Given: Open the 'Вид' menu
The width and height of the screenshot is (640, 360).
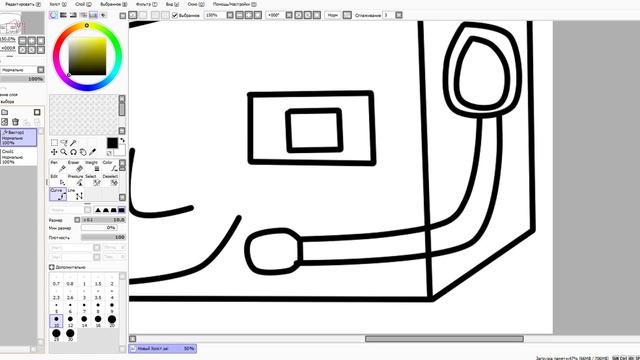Looking at the screenshot, I should (172, 4).
